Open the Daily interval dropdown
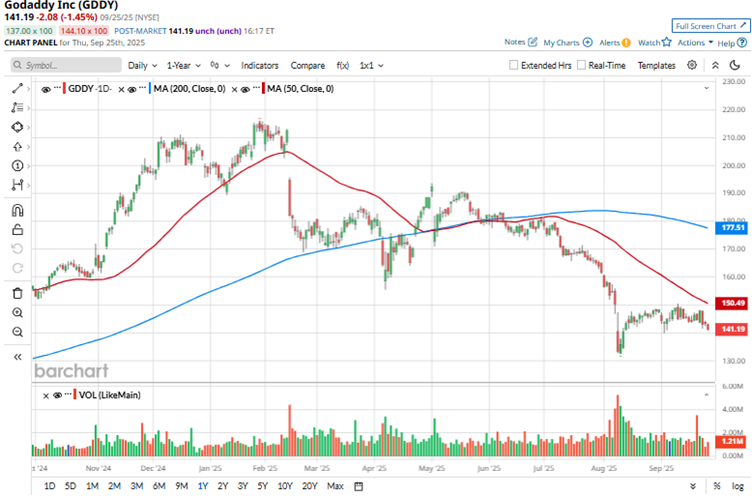The height and width of the screenshot is (496, 752). tap(142, 65)
